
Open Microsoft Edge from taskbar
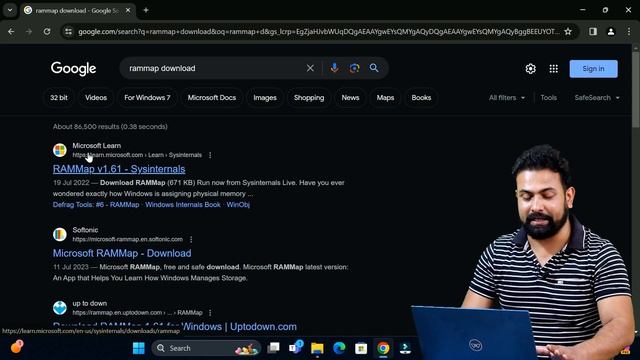click(x=339, y=348)
